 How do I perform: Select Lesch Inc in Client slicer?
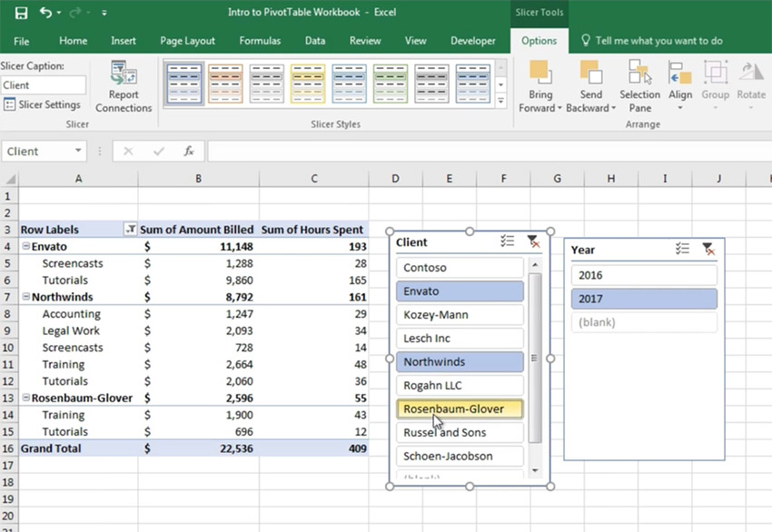[460, 339]
